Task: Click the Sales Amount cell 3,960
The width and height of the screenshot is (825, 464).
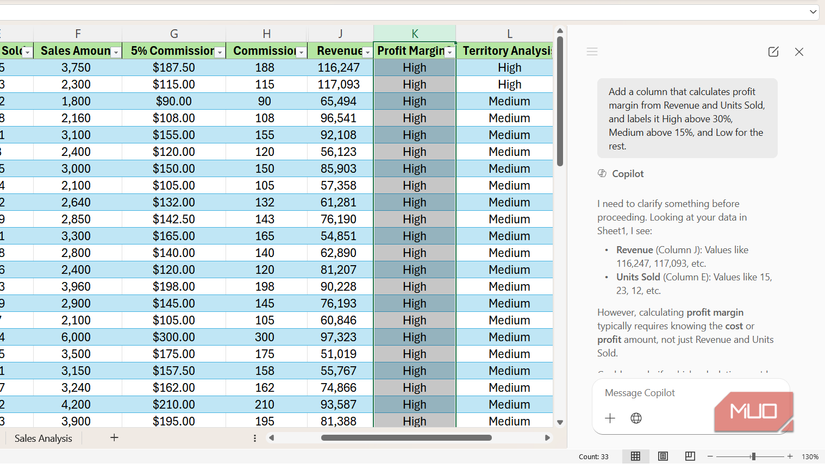Action: [x=78, y=286]
